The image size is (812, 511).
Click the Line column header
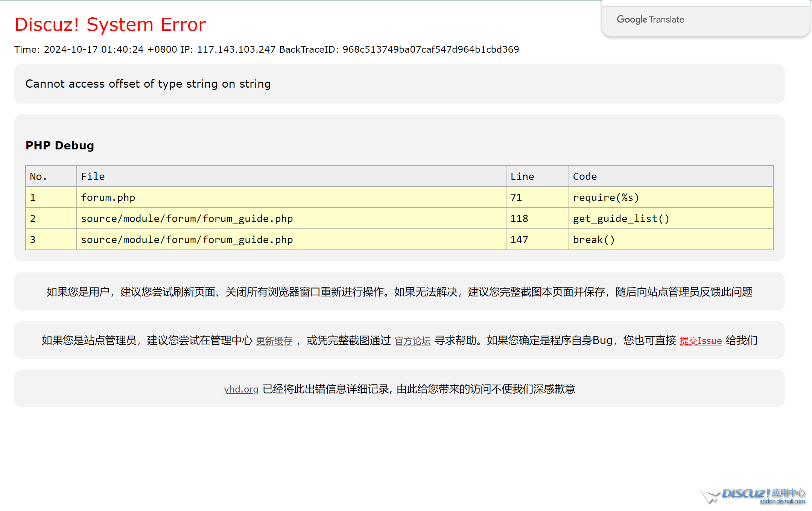point(522,176)
